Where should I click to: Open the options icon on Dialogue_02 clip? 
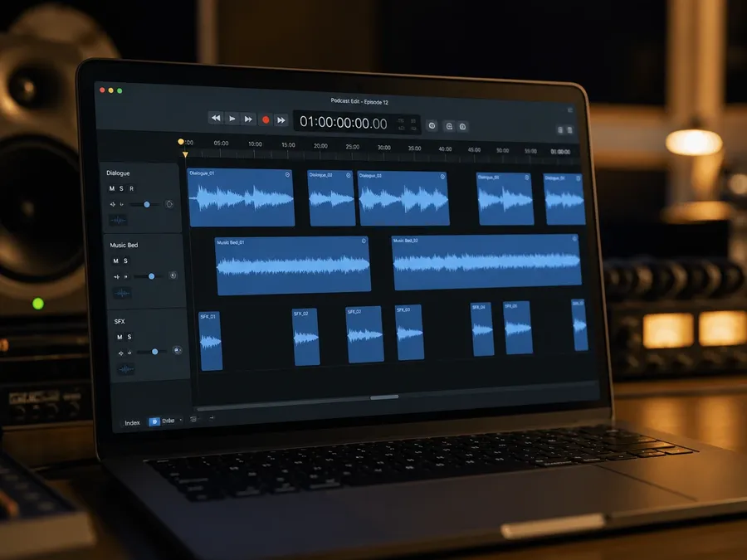(x=349, y=176)
